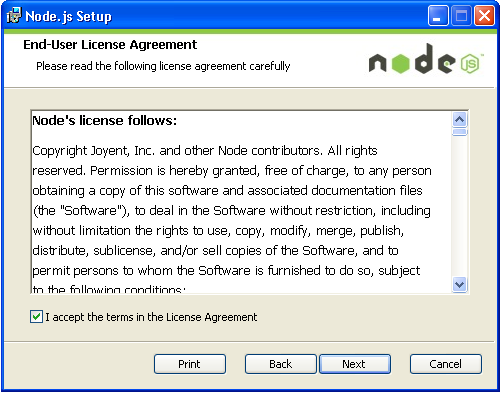Click the empty scrollbar track below the thumb

coord(460,207)
